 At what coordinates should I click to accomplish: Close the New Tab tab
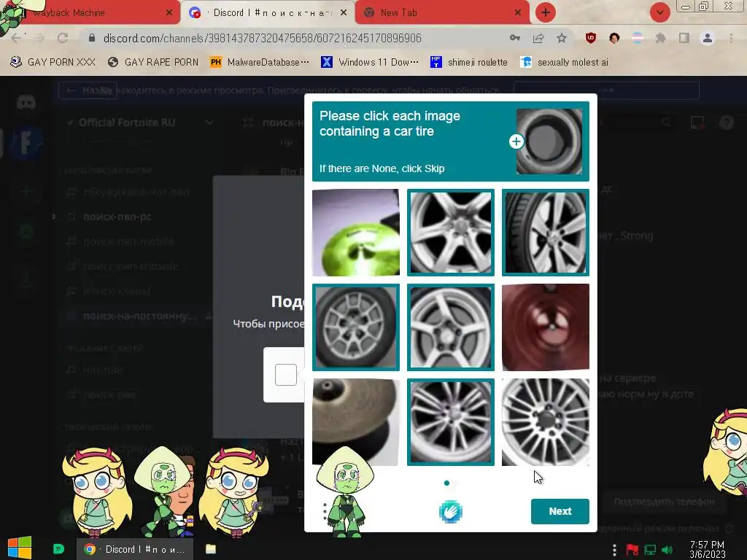(518, 13)
